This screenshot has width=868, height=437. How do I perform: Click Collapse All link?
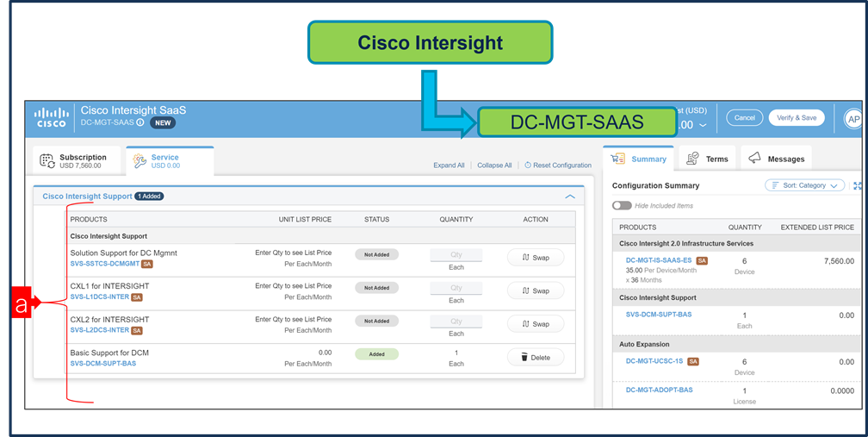(494, 165)
